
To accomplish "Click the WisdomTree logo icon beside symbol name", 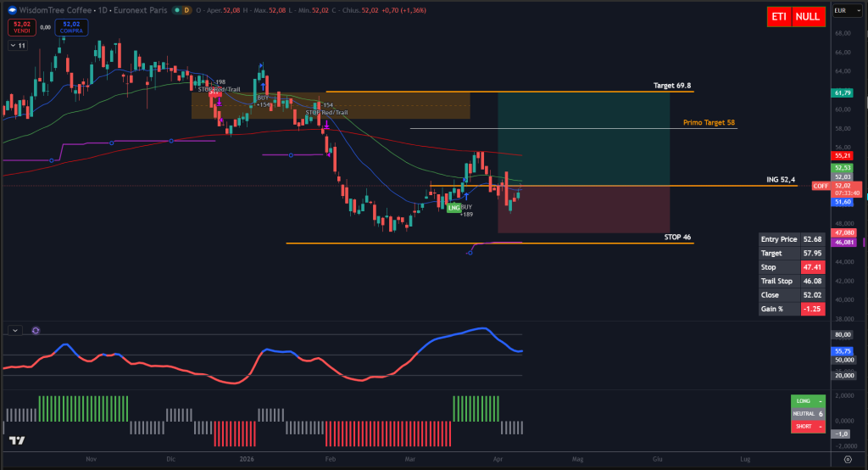I will (12, 10).
